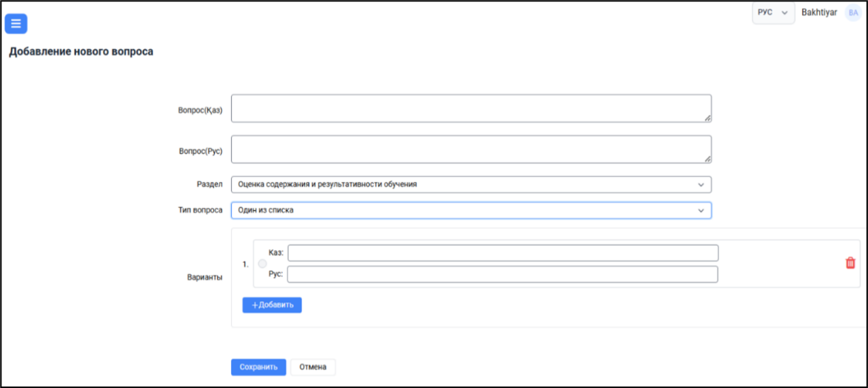Click the Сохранить button
The image size is (868, 388).
click(x=258, y=367)
